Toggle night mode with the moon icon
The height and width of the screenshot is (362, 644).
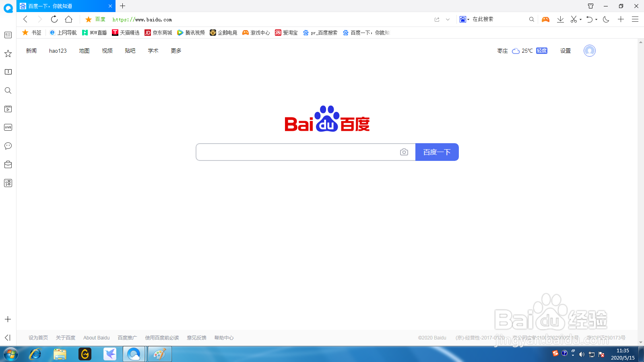tap(606, 19)
